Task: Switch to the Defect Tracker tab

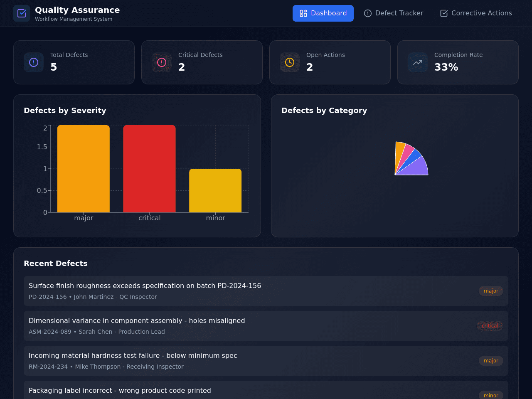Action: click(x=394, y=13)
